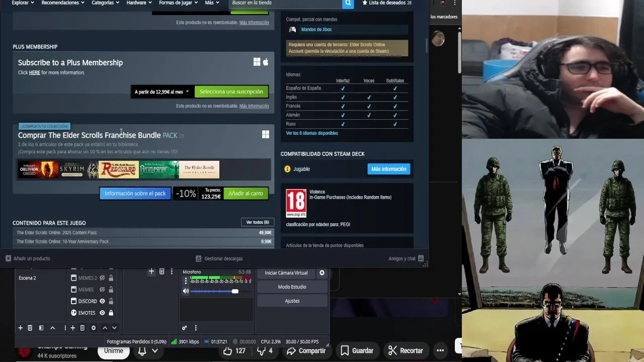Click Selecciona una suscripción button
This screenshot has height=362, width=644.
[x=231, y=92]
